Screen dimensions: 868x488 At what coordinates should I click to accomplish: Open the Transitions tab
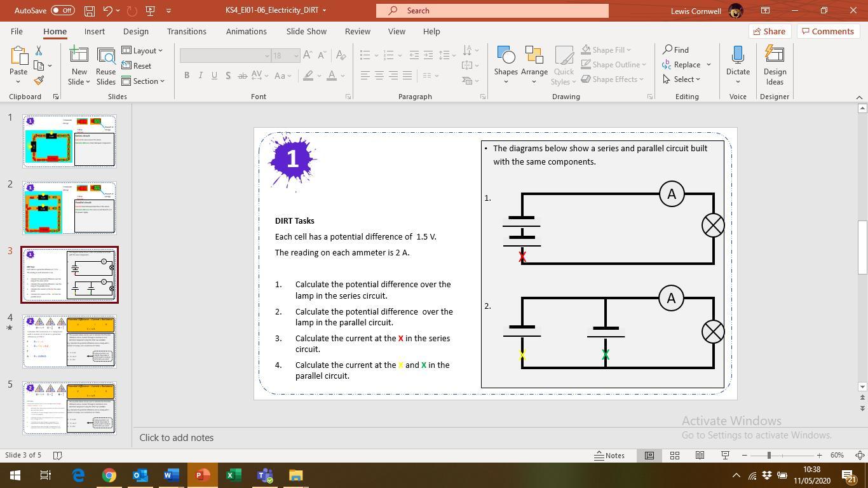[x=186, y=31]
